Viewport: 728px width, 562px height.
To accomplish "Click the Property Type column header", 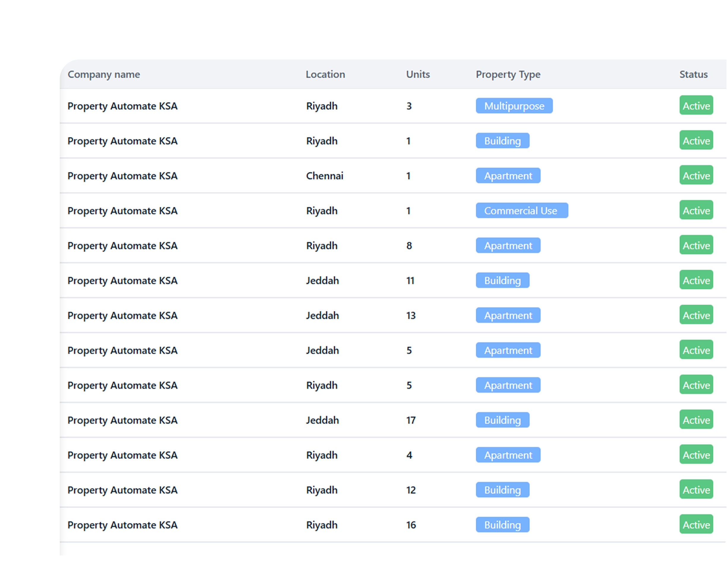I will coord(508,74).
